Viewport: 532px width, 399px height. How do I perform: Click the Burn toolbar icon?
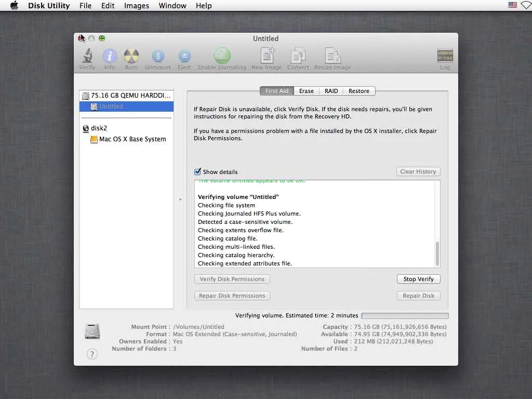click(x=131, y=56)
